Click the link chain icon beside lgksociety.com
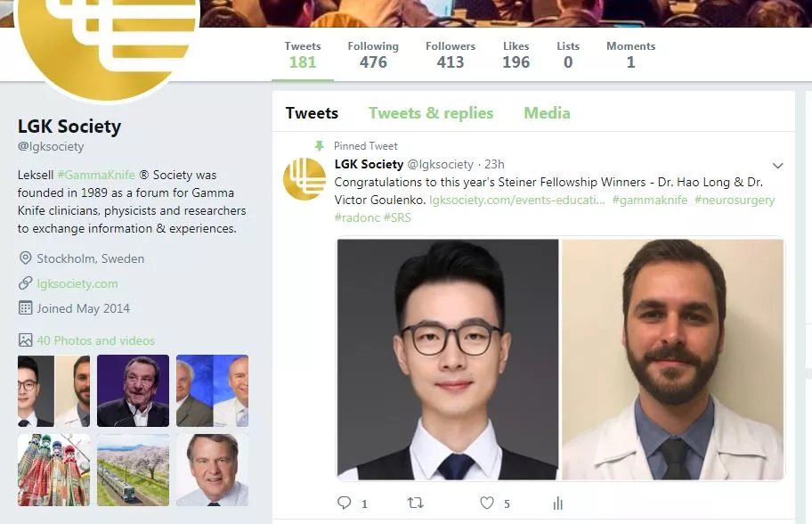The width and height of the screenshot is (812, 524). pos(25,283)
